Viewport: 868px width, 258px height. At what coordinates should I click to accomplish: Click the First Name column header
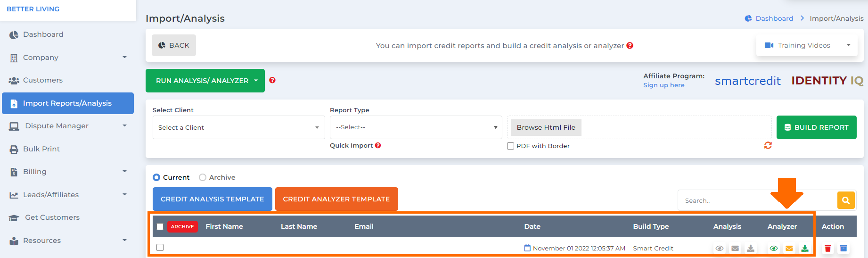click(x=224, y=226)
